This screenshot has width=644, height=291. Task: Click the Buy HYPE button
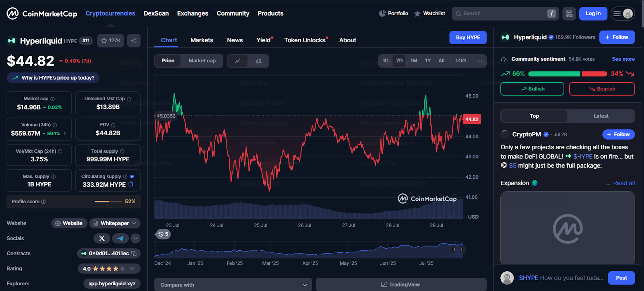point(468,37)
